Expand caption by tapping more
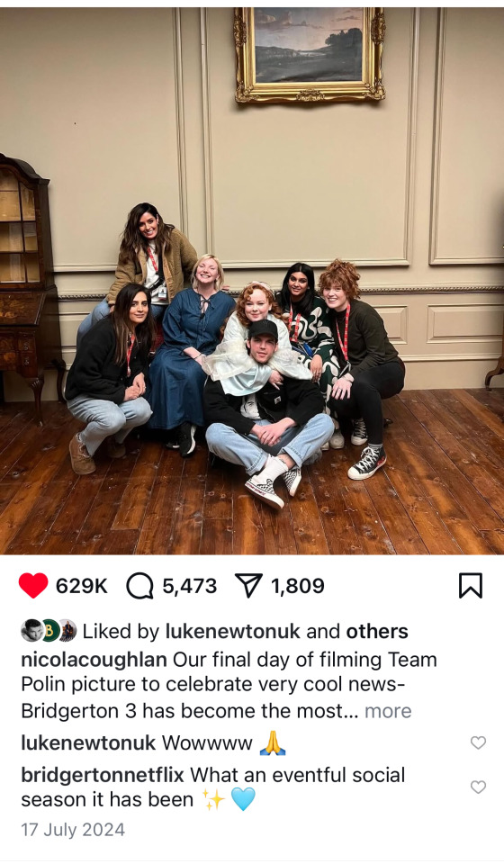The image size is (504, 864). pyautogui.click(x=388, y=711)
